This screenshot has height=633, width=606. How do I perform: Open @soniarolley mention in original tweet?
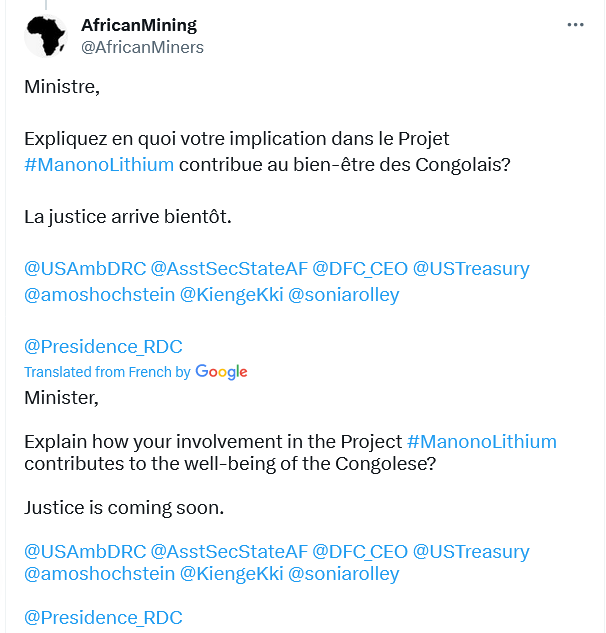[x=344, y=295]
